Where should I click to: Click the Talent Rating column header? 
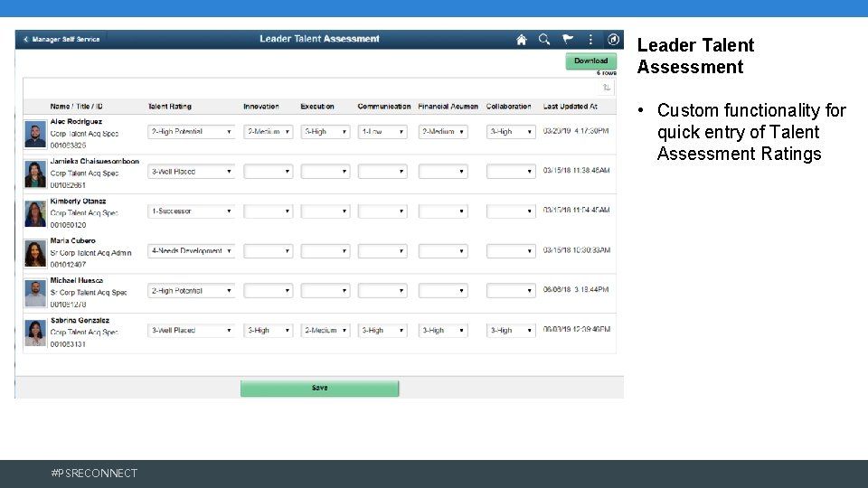tap(169, 107)
